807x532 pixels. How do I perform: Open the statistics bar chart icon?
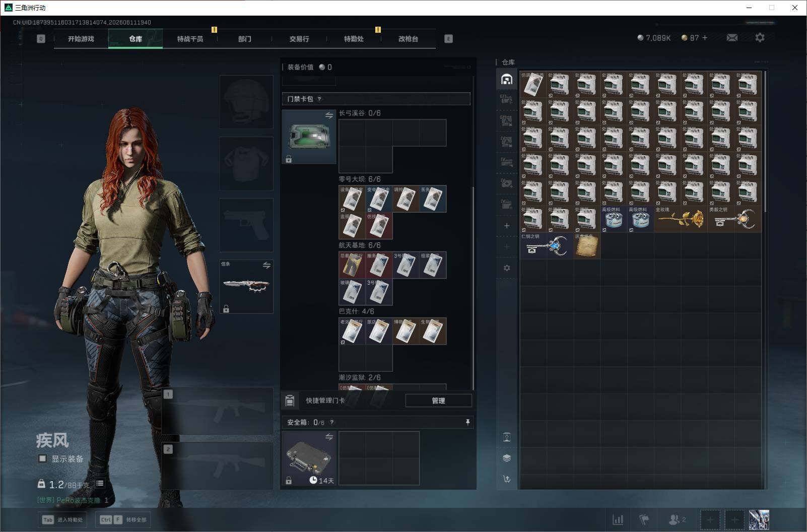(618, 519)
